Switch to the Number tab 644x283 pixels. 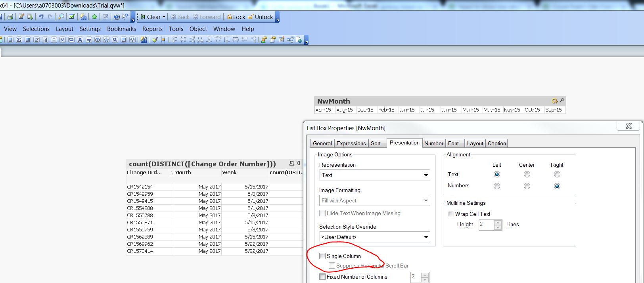tap(434, 143)
